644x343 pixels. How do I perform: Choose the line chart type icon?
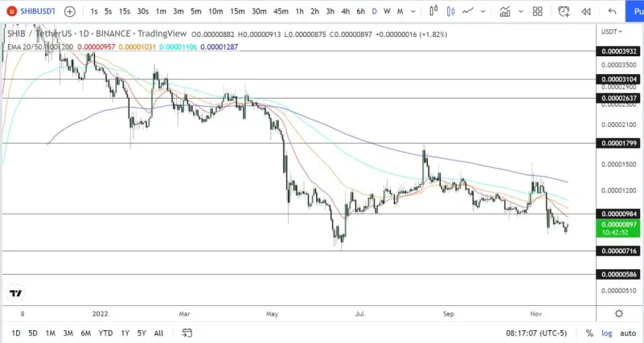click(468, 11)
